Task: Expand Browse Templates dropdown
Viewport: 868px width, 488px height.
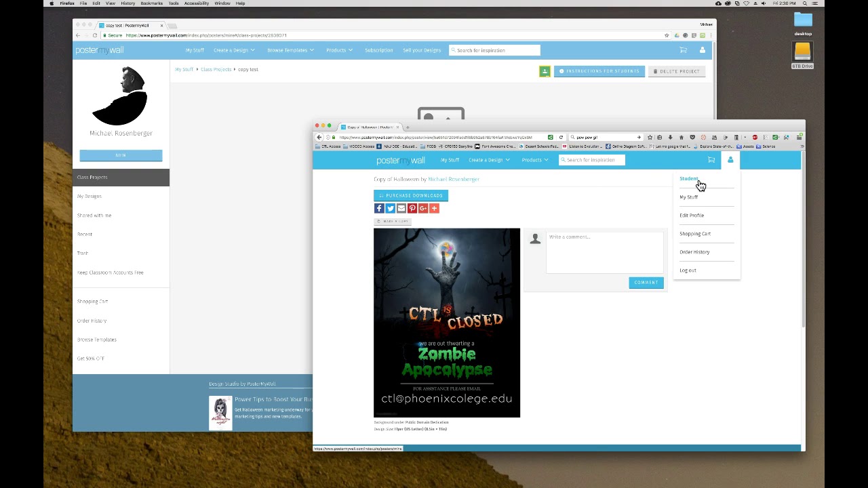Action: 290,50
